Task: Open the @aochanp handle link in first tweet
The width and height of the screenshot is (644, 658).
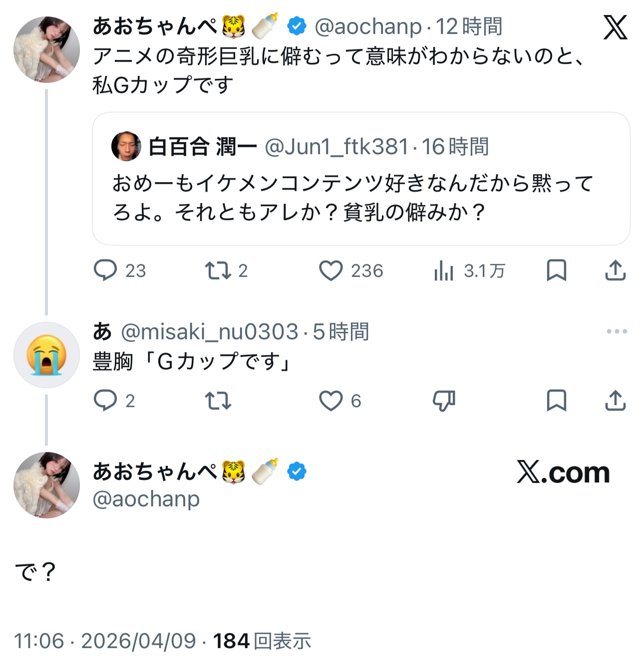Action: coord(368,27)
